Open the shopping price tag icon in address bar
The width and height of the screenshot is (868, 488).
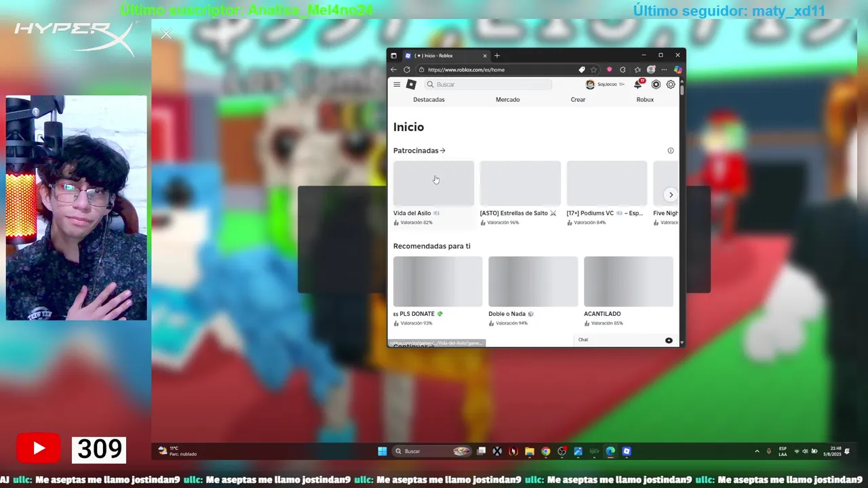pos(582,70)
